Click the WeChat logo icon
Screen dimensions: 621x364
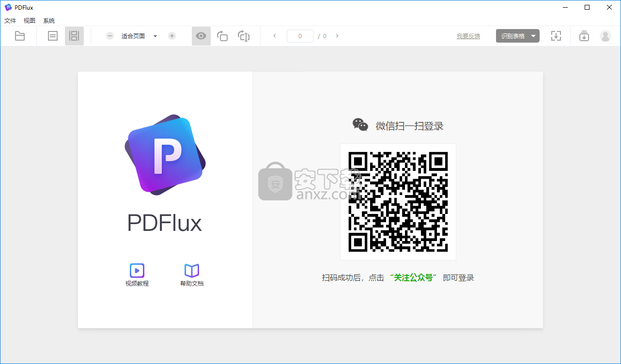360,125
